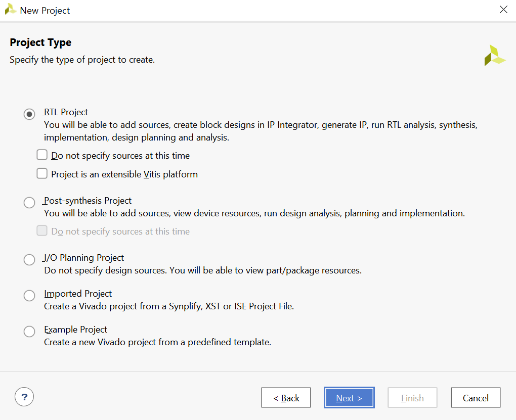Check 'Project is an extensible Vitis platform'
Viewport: 516px width, 420px height.
pos(42,173)
